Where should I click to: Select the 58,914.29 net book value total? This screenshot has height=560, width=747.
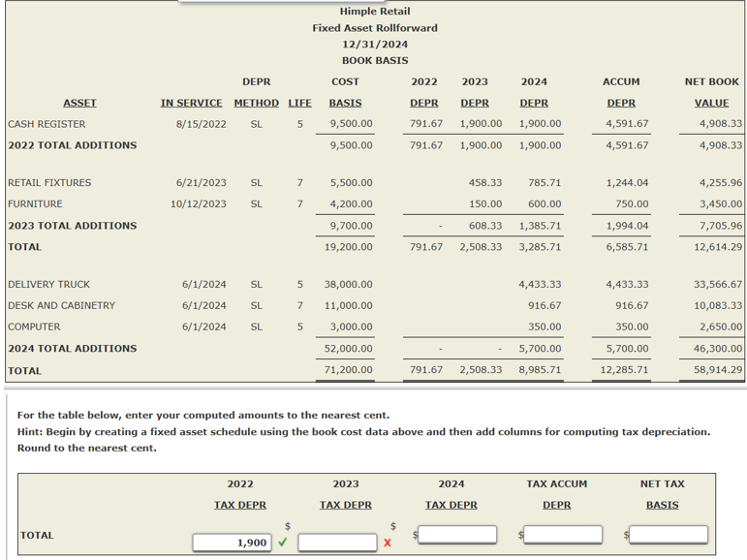(718, 370)
